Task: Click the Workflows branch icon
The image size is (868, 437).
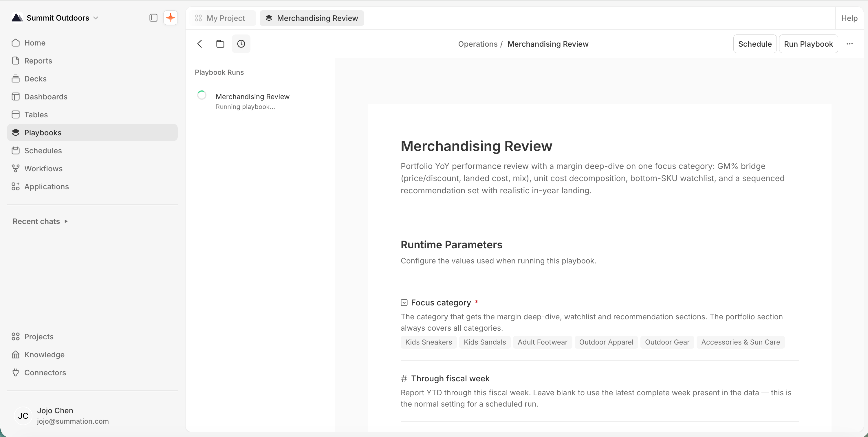Action: [16, 169]
